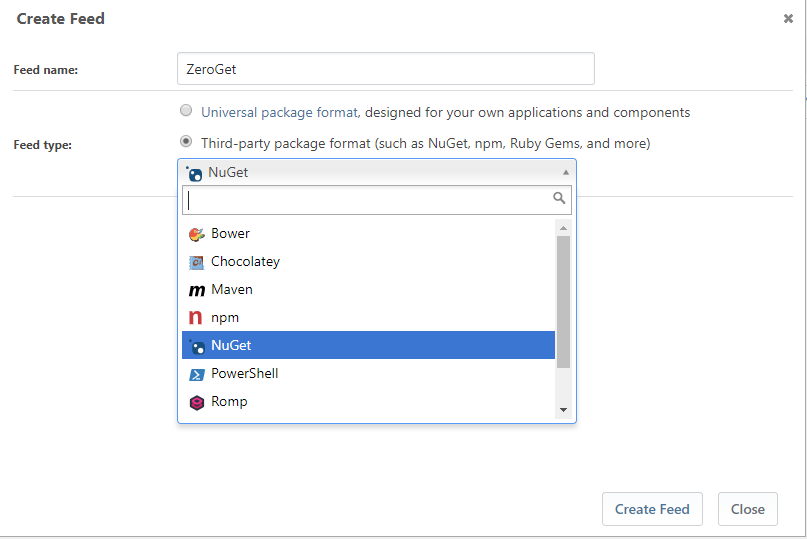Click the NuGet icon in the selected dropdown header

click(x=194, y=173)
